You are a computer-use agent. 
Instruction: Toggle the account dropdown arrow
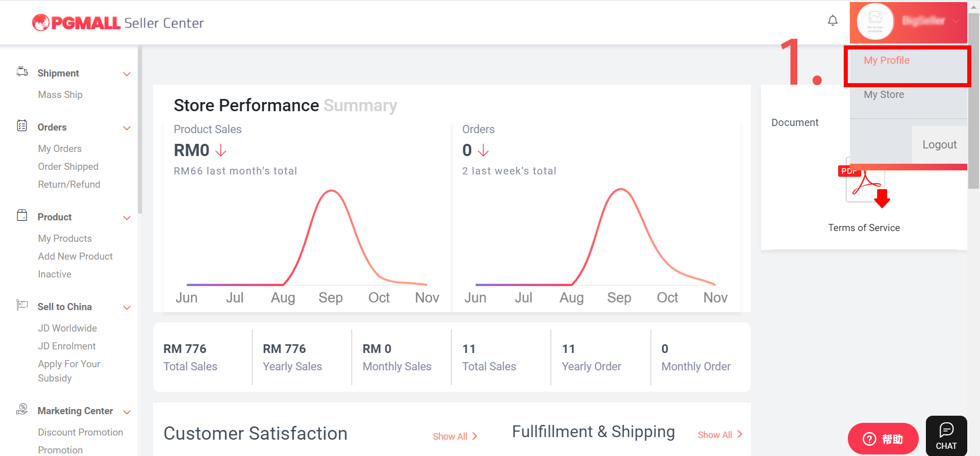tap(956, 21)
